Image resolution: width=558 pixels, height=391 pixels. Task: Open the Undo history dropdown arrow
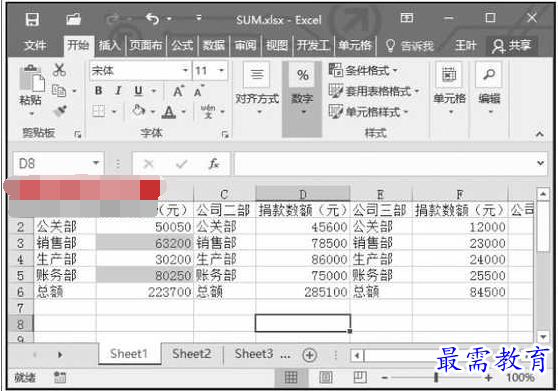point(169,18)
